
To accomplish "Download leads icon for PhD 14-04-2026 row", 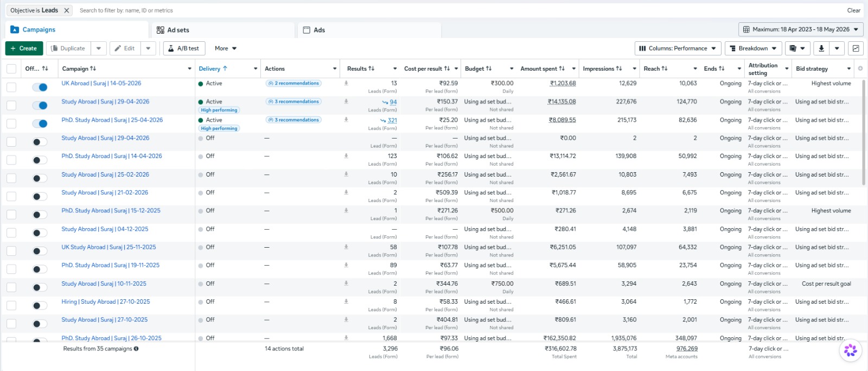I will click(346, 156).
